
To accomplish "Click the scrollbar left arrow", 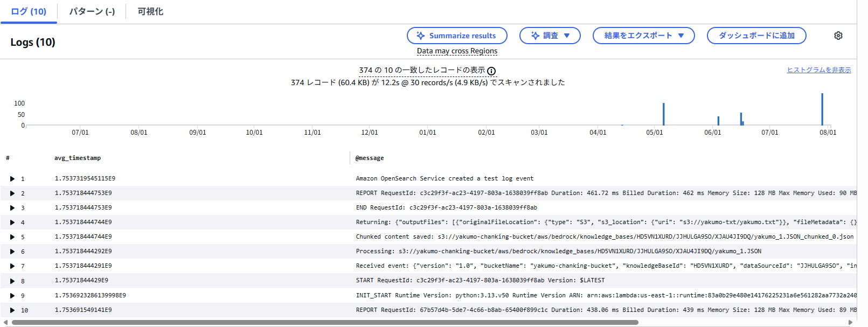I will click(x=5, y=323).
